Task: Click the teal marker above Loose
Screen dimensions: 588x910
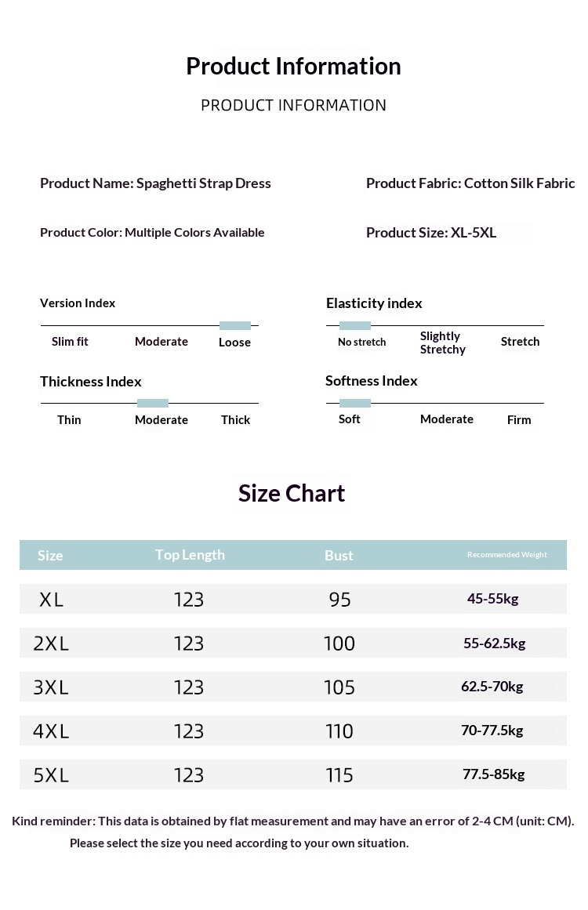Action: click(x=235, y=325)
